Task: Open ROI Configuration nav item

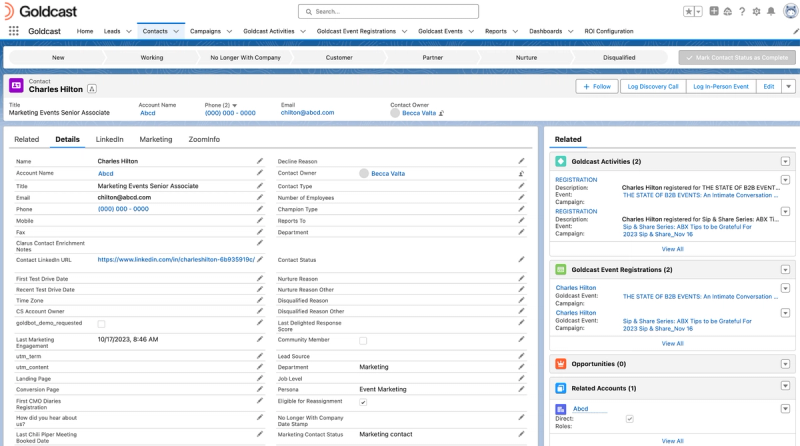Action: tap(609, 31)
